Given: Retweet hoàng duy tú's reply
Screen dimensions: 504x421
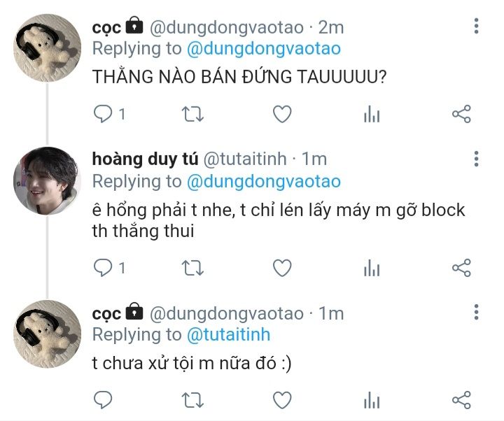Looking at the screenshot, I should pyautogui.click(x=192, y=268).
